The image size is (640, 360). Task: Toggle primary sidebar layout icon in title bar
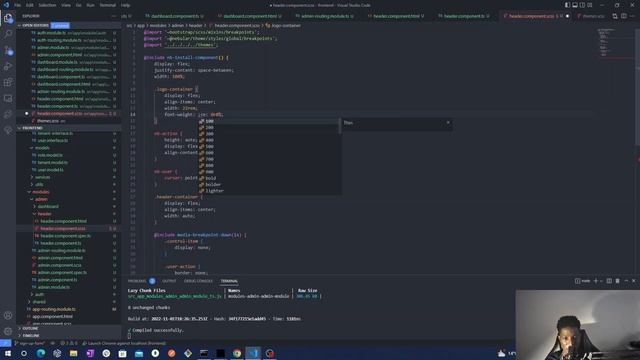point(567,5)
